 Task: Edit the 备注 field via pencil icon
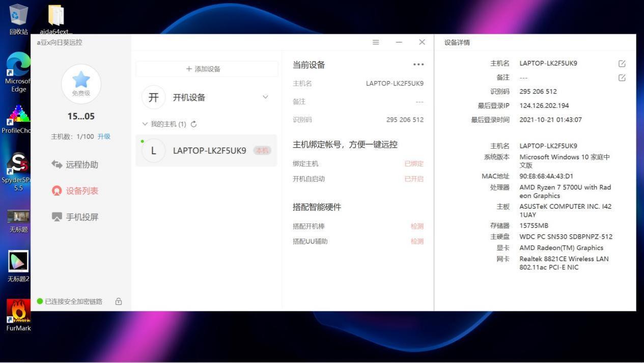pos(622,77)
